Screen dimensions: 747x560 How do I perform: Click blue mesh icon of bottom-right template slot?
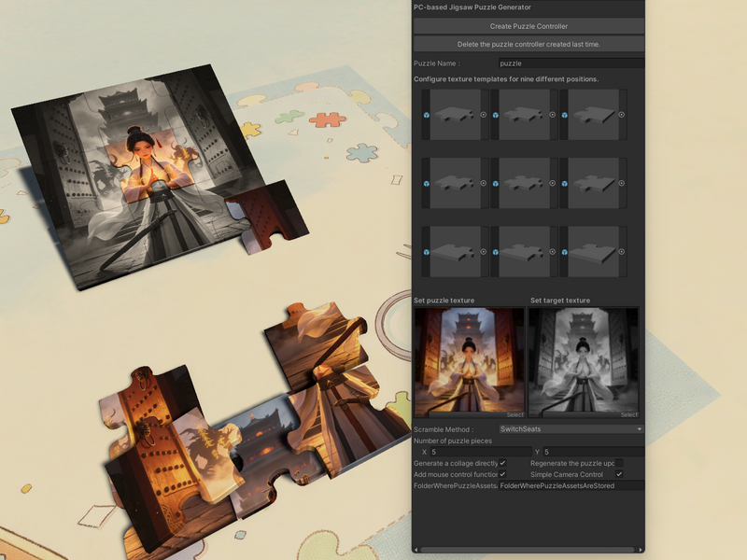(x=565, y=252)
